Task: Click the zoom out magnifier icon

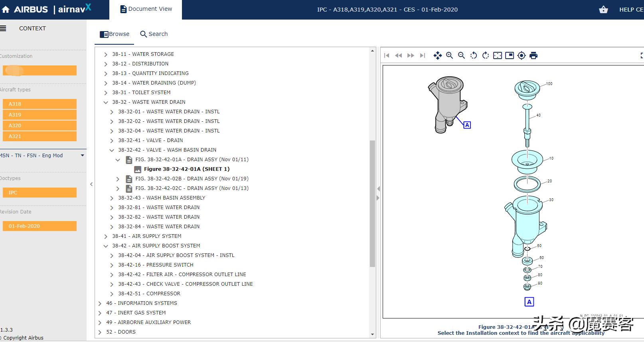Action: tap(461, 55)
